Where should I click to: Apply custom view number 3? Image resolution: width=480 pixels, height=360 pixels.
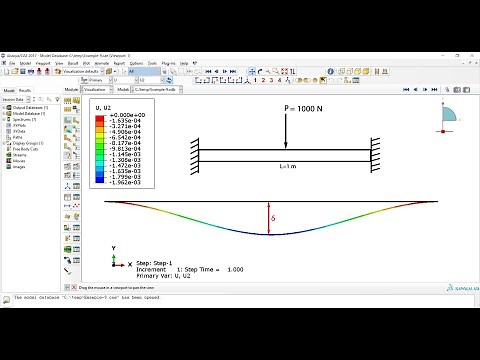[x=271, y=80]
